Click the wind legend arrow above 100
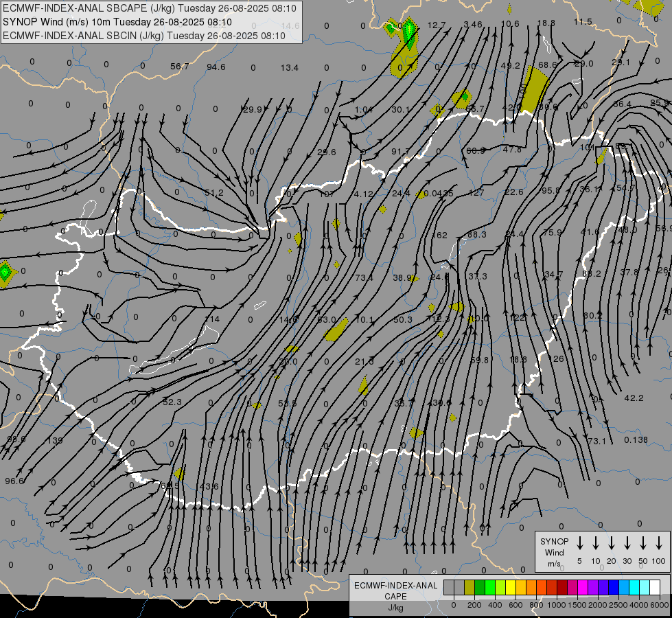This screenshot has height=618, width=672. pos(659,543)
